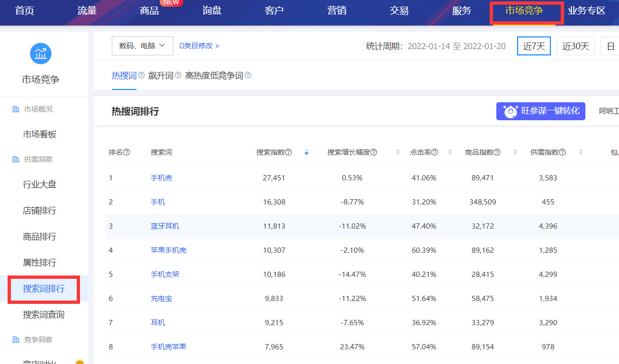The image size is (619, 364).
Task: Switch to 高热度低竞争词 tab
Action: coord(214,76)
